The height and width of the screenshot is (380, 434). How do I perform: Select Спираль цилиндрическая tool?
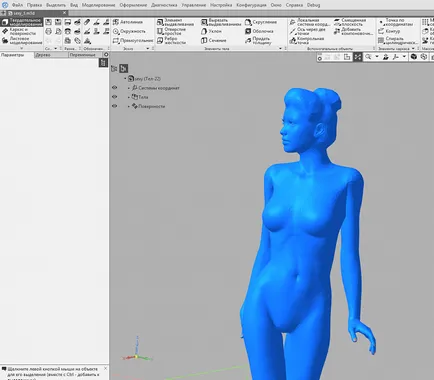(398, 40)
